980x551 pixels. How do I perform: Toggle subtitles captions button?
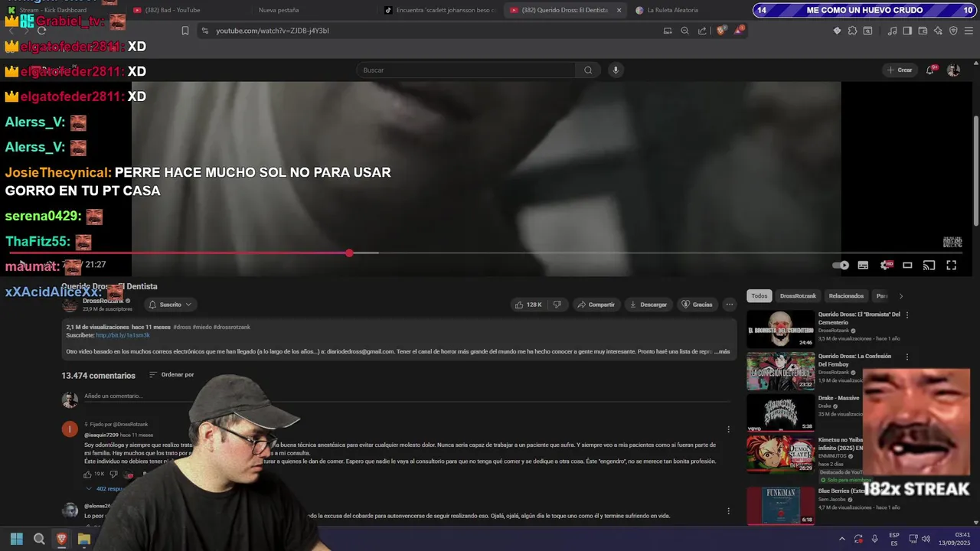(x=863, y=265)
